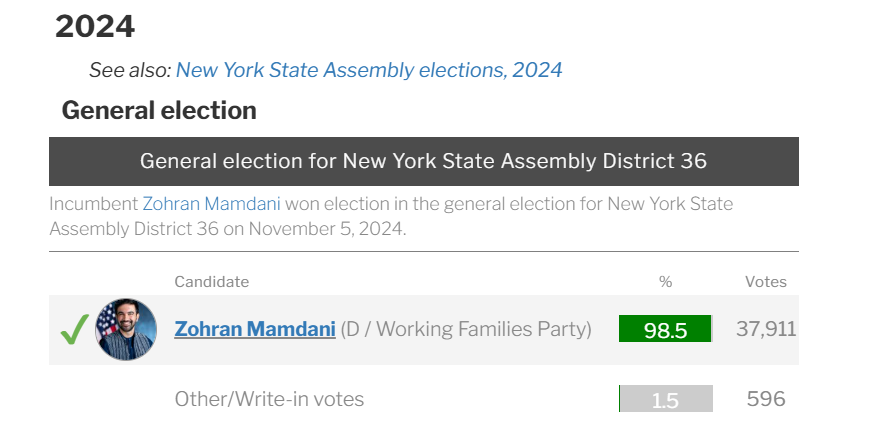This screenshot has width=873, height=439.
Task: Click the See also label
Action: pyautogui.click(x=130, y=70)
